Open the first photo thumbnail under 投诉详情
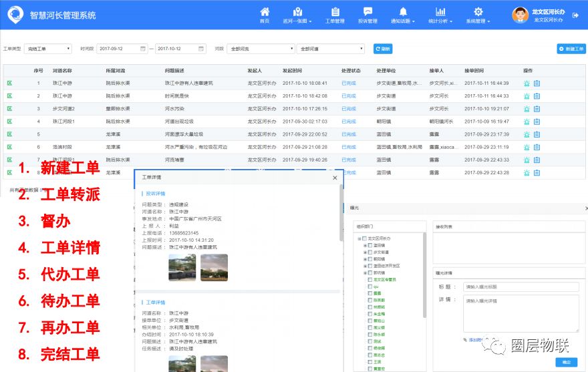Screen dimensions: 588x372 pyautogui.click(x=182, y=267)
